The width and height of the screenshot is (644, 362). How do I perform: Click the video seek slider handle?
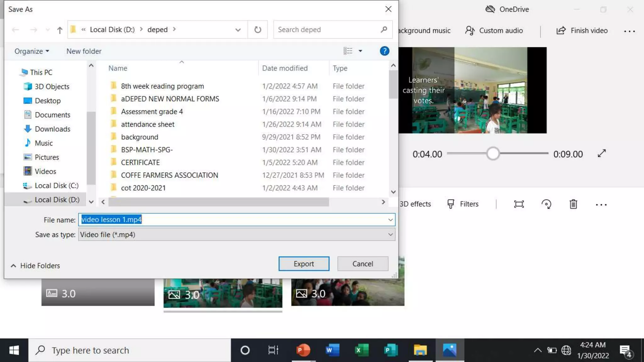pyautogui.click(x=493, y=154)
